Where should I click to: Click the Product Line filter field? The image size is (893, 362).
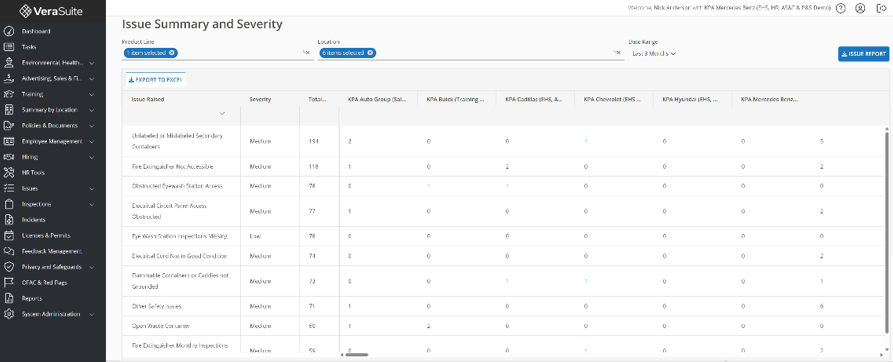218,53
